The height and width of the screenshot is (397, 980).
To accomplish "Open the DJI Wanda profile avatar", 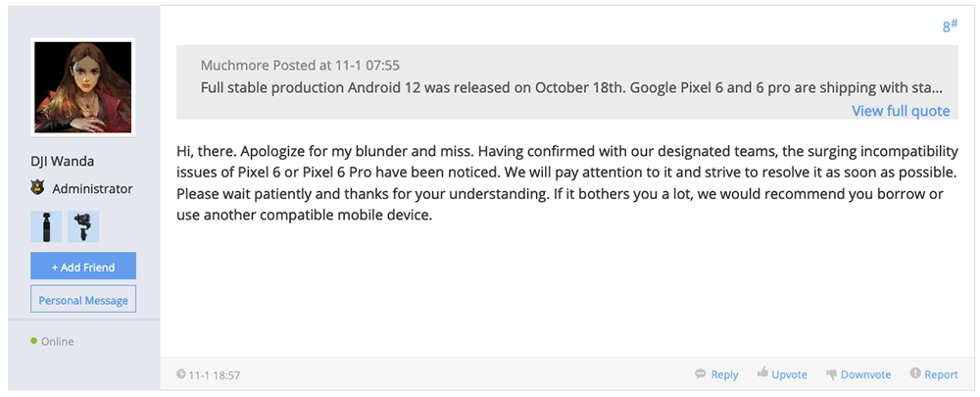I will 83,87.
